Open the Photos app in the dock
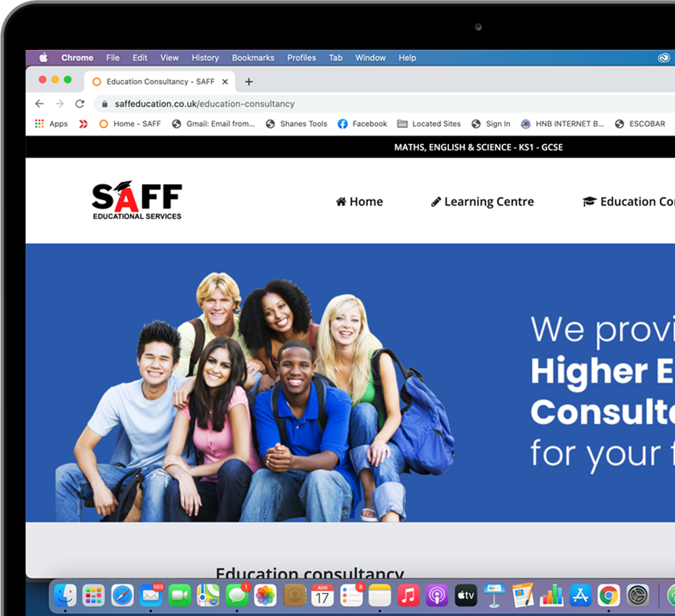The width and height of the screenshot is (675, 616). pos(265,596)
